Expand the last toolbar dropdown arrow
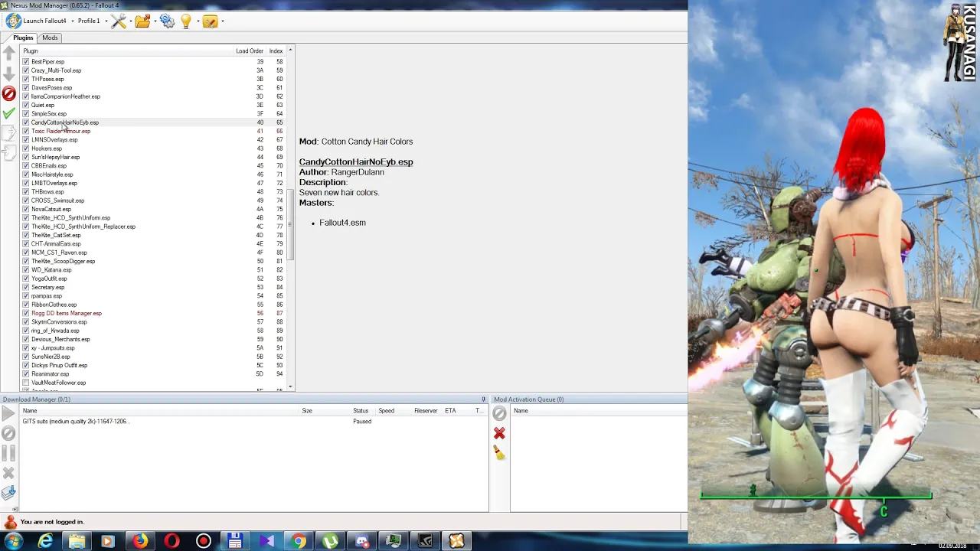This screenshot has width=980, height=551. tap(222, 21)
